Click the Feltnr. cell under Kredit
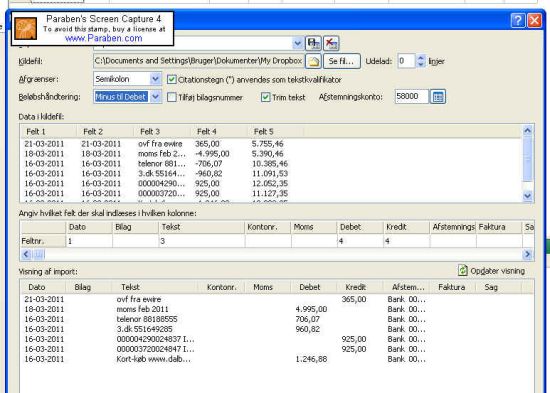The height and width of the screenshot is (393, 550). coord(407,241)
